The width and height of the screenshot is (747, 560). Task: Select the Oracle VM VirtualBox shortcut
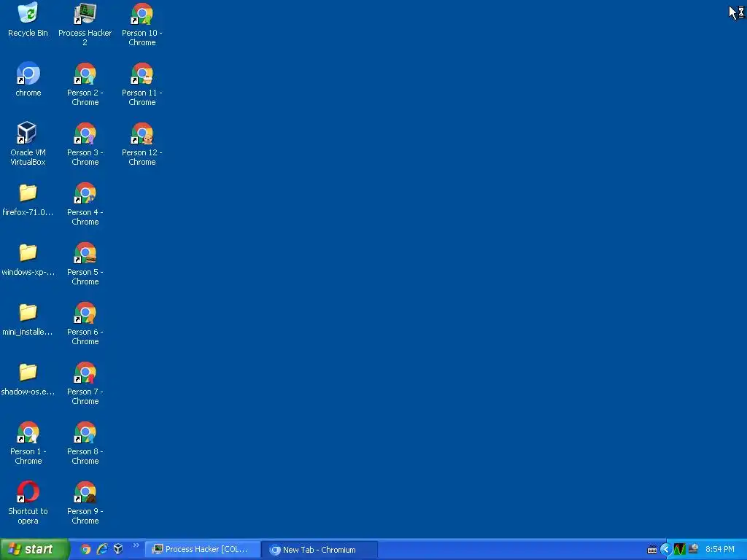[x=28, y=144]
